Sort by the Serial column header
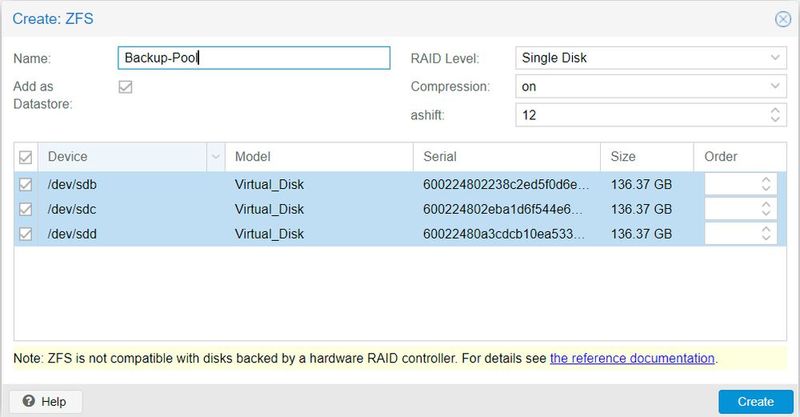The height and width of the screenshot is (417, 800). click(507, 157)
